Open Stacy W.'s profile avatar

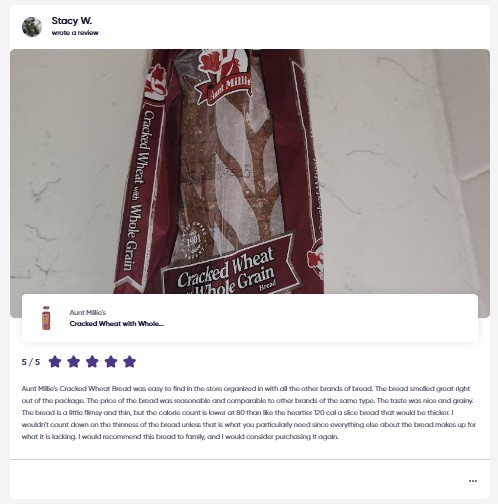coord(32,27)
